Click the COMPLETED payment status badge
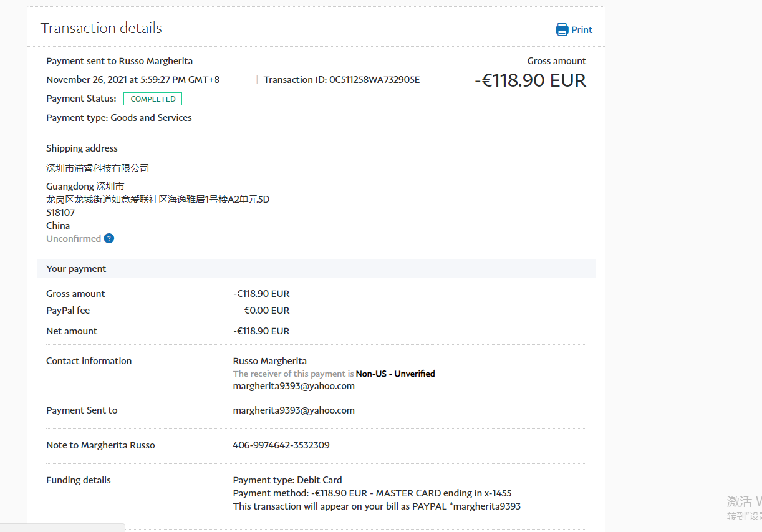Viewport: 762px width, 532px height. pos(153,99)
